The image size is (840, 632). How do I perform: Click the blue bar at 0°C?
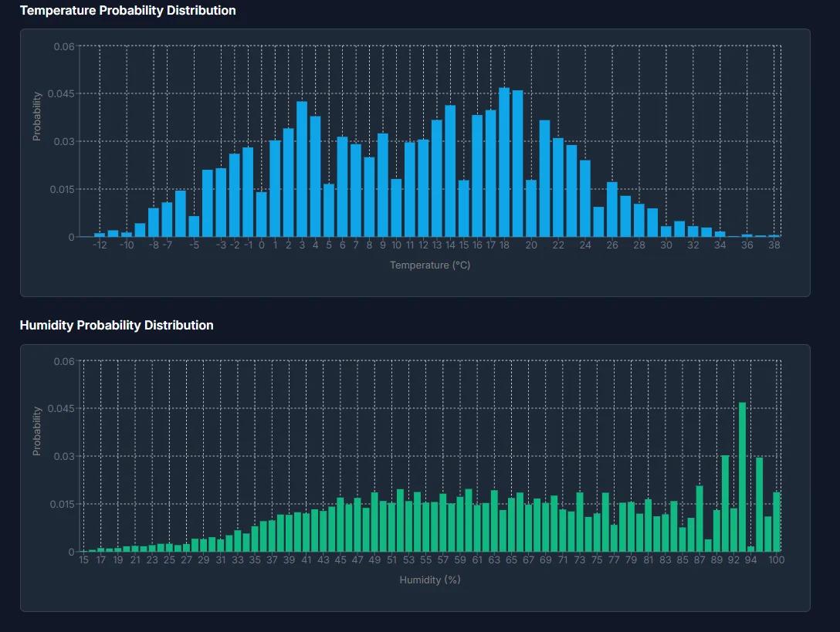(x=260, y=216)
